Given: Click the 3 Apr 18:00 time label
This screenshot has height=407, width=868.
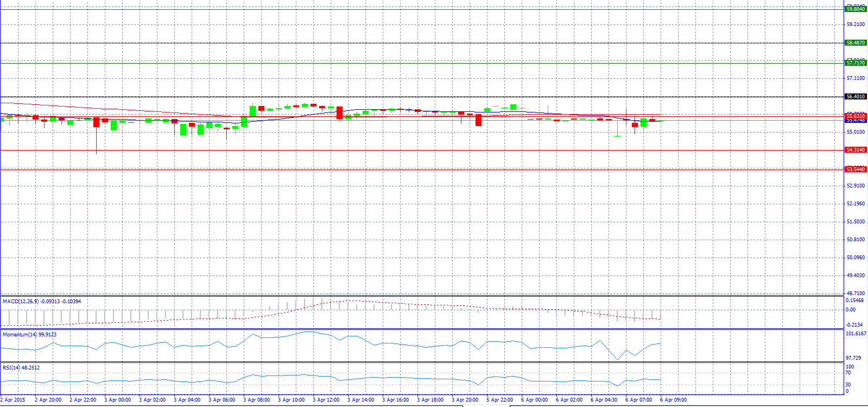Looking at the screenshot, I should click(x=430, y=400).
